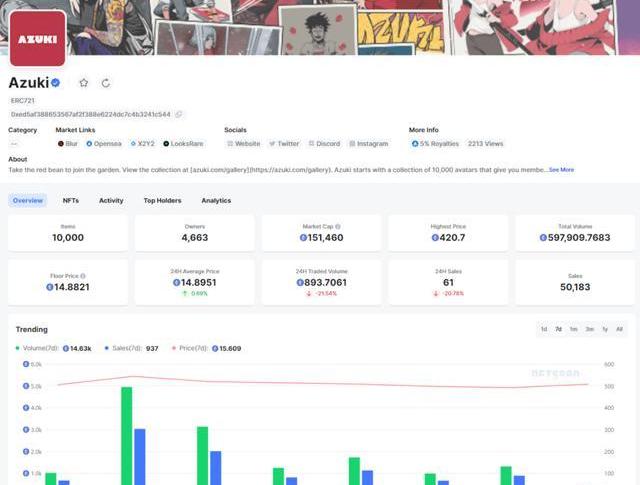Screen dimensions: 640x485
Task: Toggle the Sales(7d) legend series
Action: [x=131, y=348]
